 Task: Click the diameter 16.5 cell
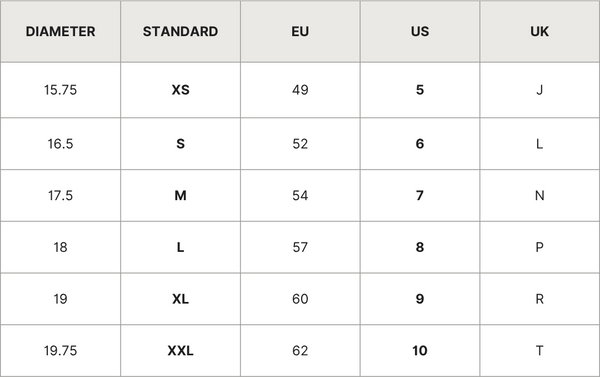(60, 144)
